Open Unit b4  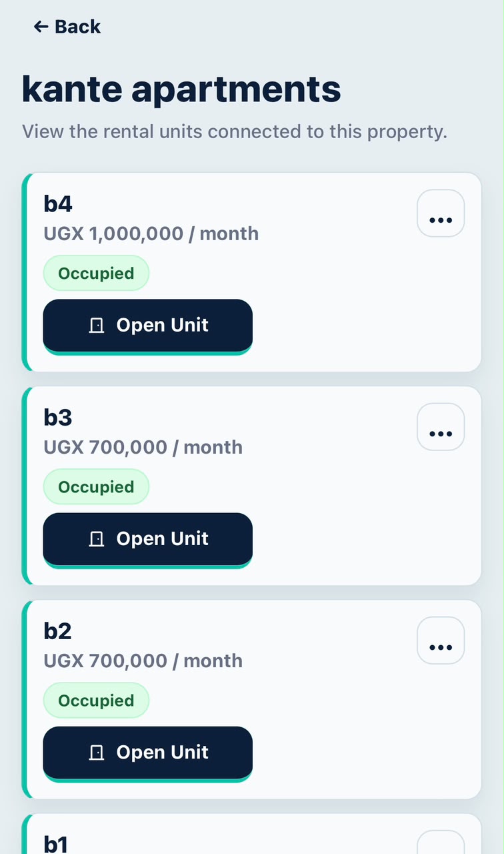coord(148,326)
